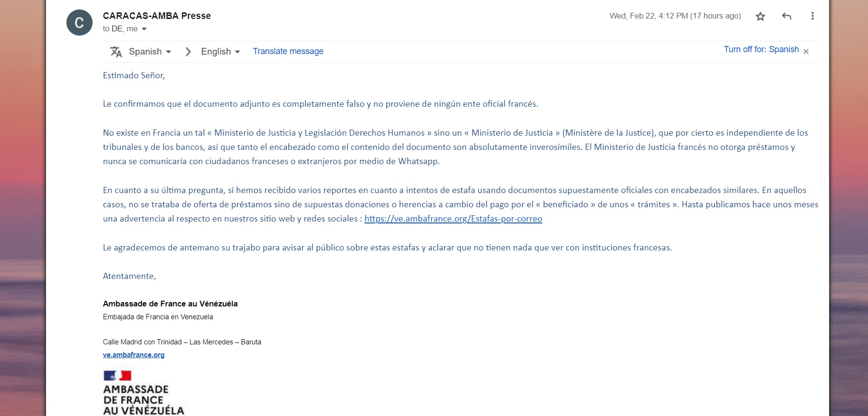The height and width of the screenshot is (416, 868).
Task: Open the three-dot more options menu
Action: (x=812, y=16)
